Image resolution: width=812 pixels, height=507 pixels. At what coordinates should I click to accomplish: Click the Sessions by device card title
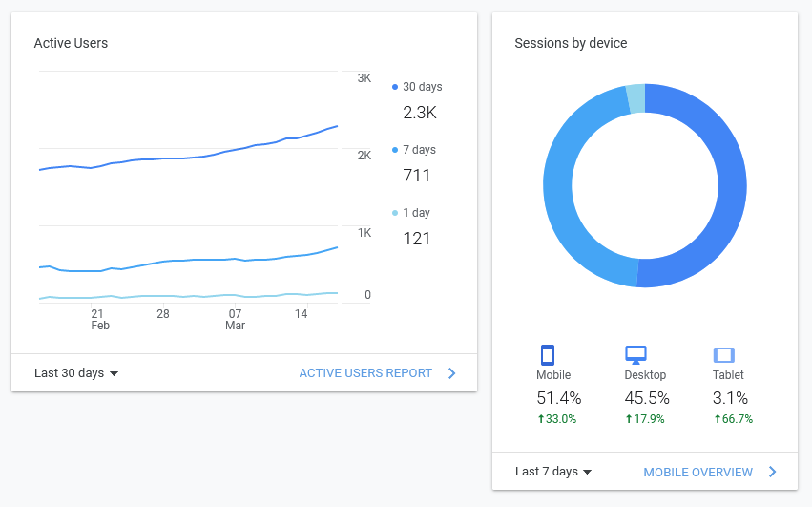(x=571, y=43)
